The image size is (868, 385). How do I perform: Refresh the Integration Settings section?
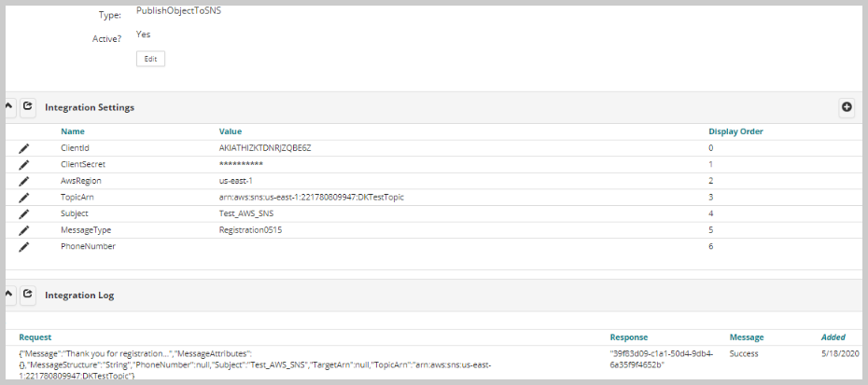point(28,107)
